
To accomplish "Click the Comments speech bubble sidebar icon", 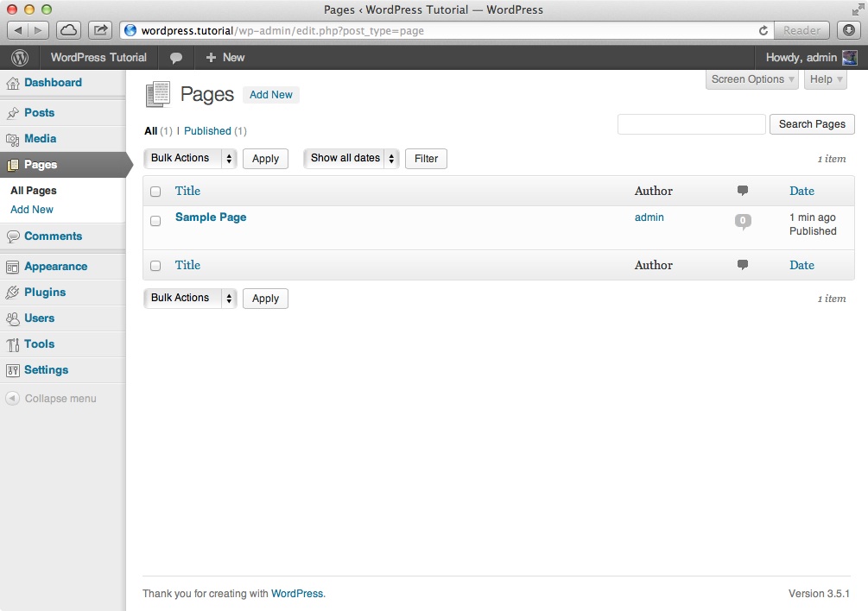I will (x=13, y=236).
